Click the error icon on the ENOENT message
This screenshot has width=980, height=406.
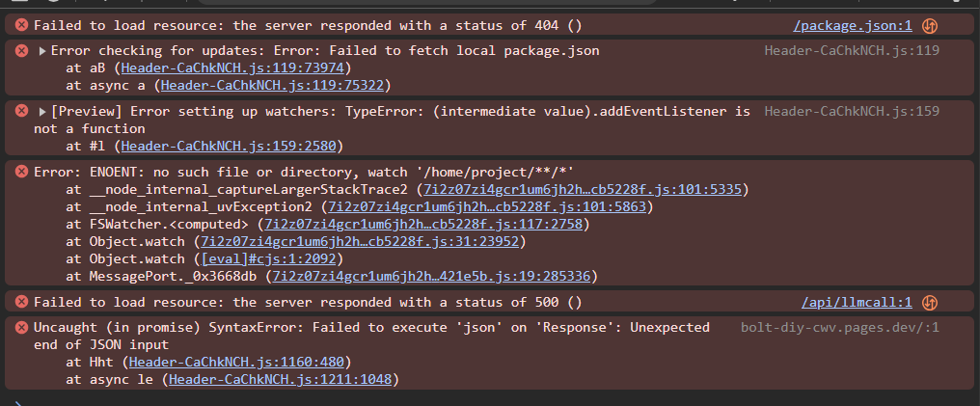[21, 171]
